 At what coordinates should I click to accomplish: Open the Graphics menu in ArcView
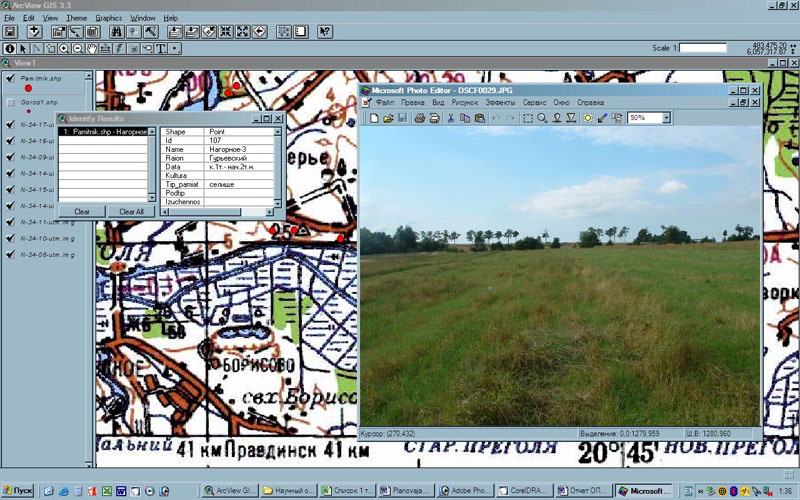[x=108, y=18]
